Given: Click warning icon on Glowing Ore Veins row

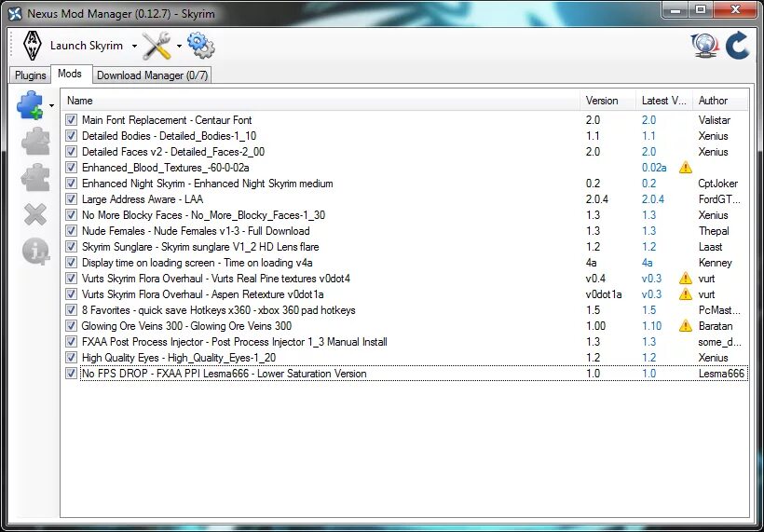Looking at the screenshot, I should click(685, 326).
